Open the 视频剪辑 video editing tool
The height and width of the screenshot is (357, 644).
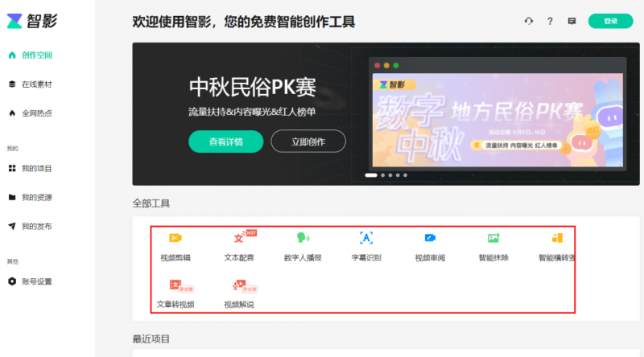(175, 246)
